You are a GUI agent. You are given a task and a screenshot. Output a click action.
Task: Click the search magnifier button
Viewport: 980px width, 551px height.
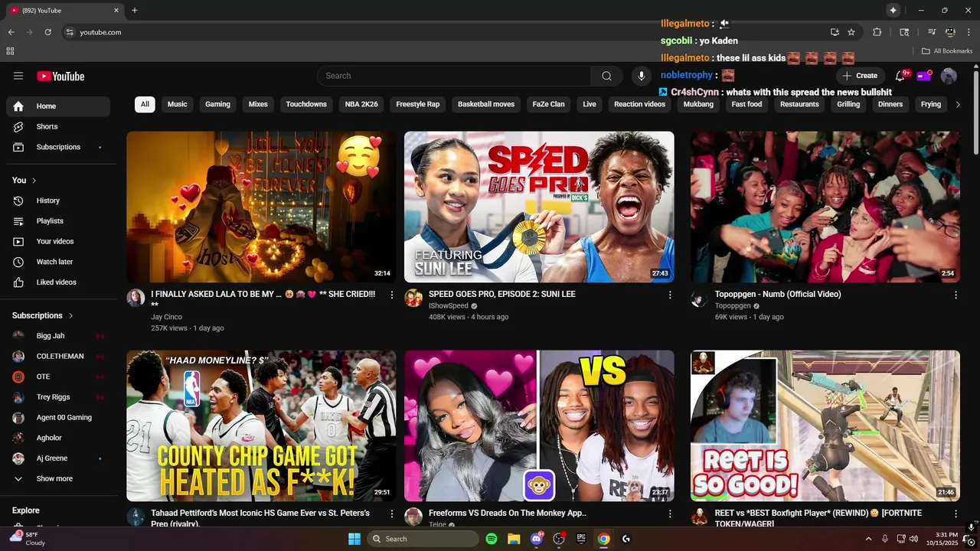pos(606,76)
